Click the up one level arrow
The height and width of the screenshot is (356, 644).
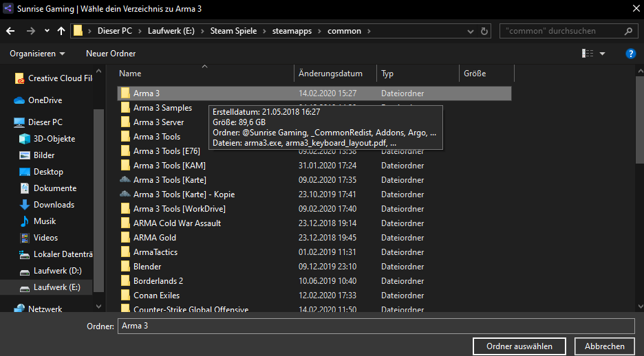pos(61,31)
